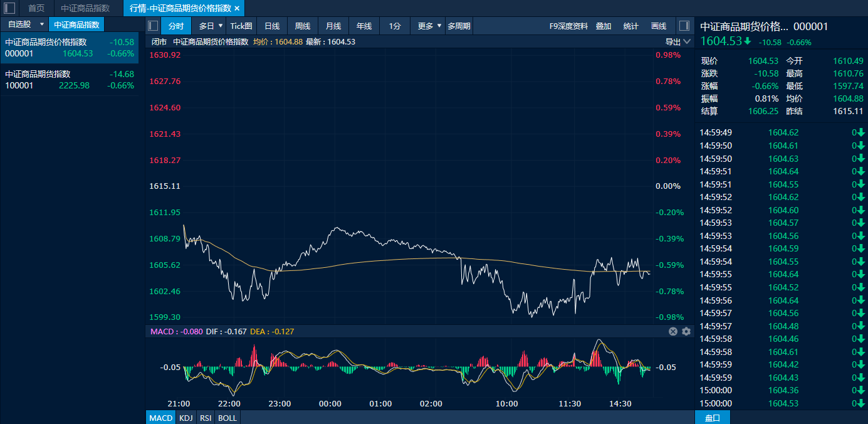This screenshot has height=424, width=868.
Task: Click the 今开 value 1610.49
Action: pyautogui.click(x=849, y=61)
